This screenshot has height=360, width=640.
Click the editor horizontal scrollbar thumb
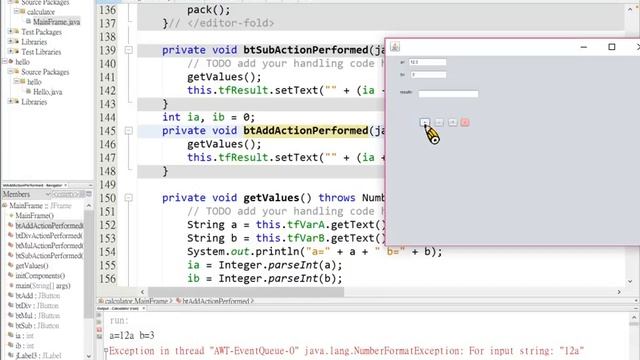tap(246, 292)
